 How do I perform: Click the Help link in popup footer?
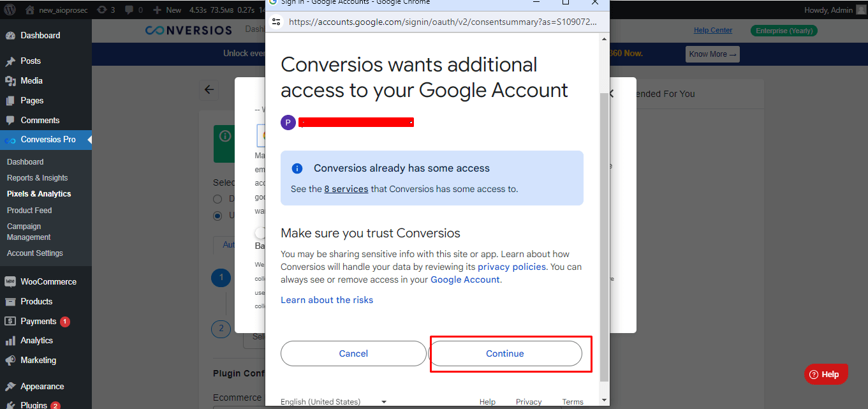487,401
